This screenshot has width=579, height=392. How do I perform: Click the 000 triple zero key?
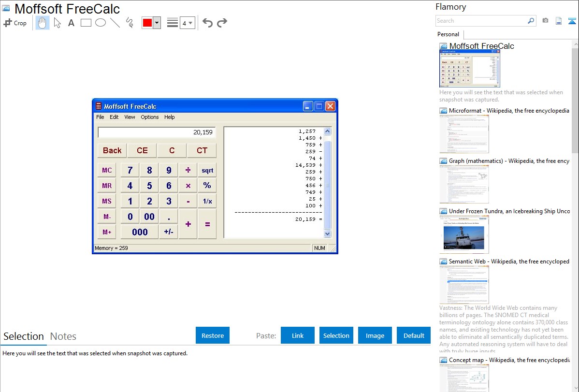click(140, 232)
